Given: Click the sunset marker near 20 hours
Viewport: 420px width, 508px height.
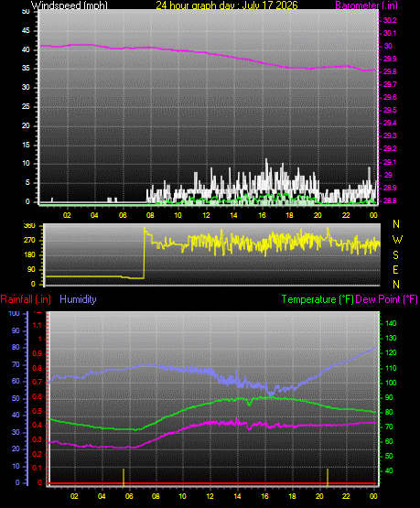Looking at the screenshot, I should point(328,477).
